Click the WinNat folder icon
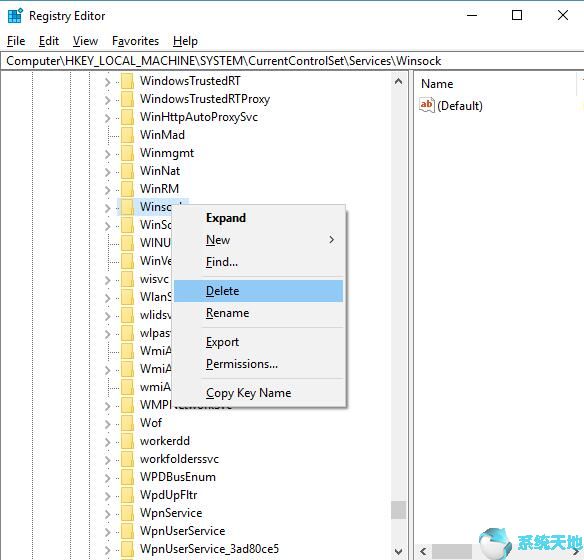Screen dimensions: 584x560 click(127, 171)
